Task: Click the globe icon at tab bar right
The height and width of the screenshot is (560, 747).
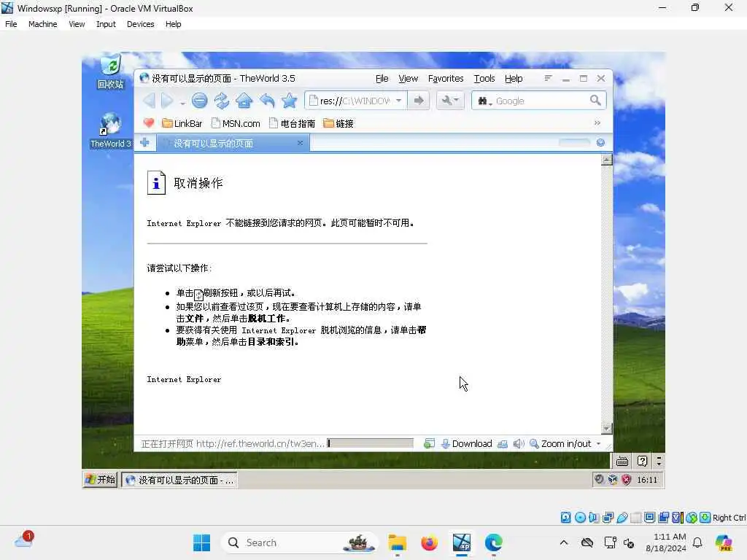Action: (x=601, y=142)
